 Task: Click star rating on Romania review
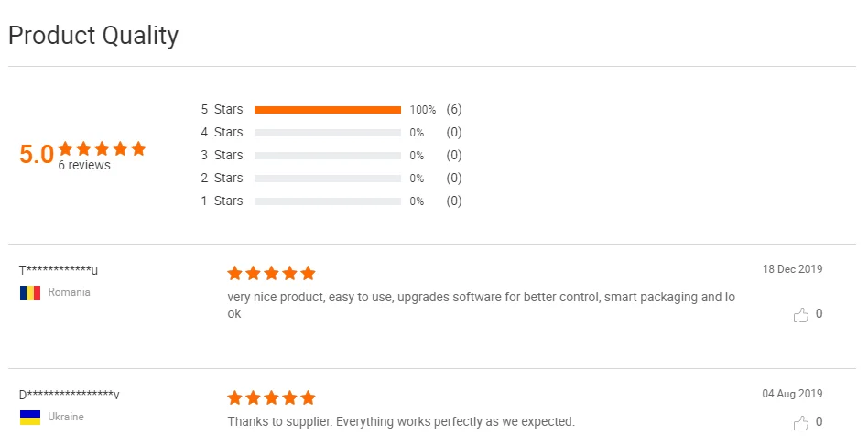coord(271,273)
